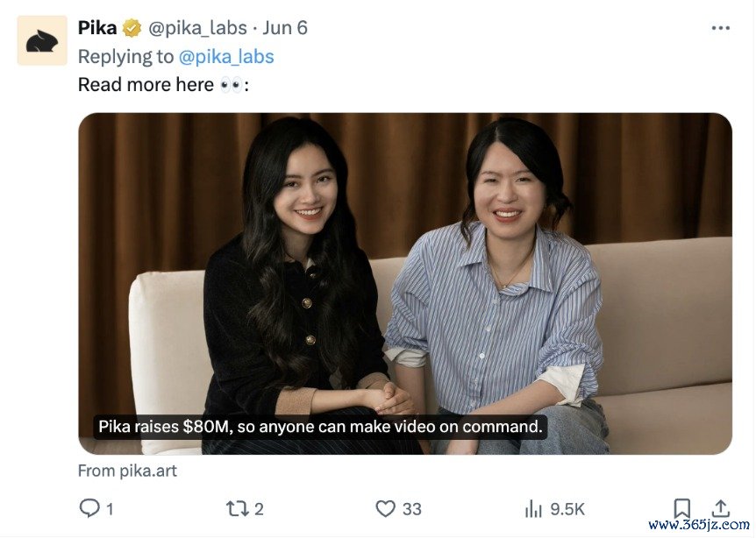Open the Jun 6 timestamp link
This screenshot has height=538, width=756.
(x=285, y=28)
